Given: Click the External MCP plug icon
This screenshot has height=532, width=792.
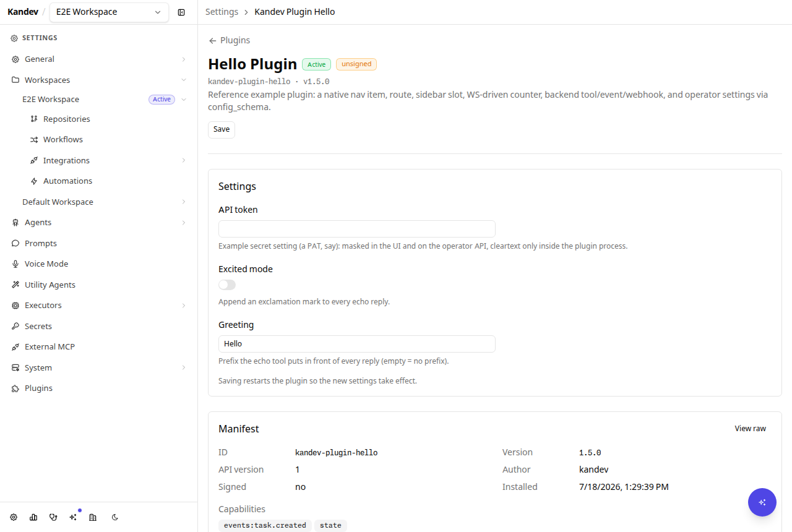Looking at the screenshot, I should 15,347.
